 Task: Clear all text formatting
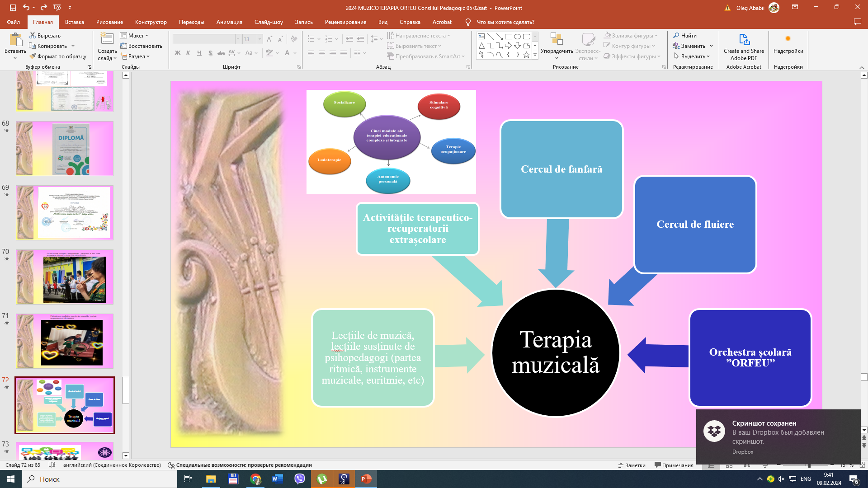click(294, 39)
